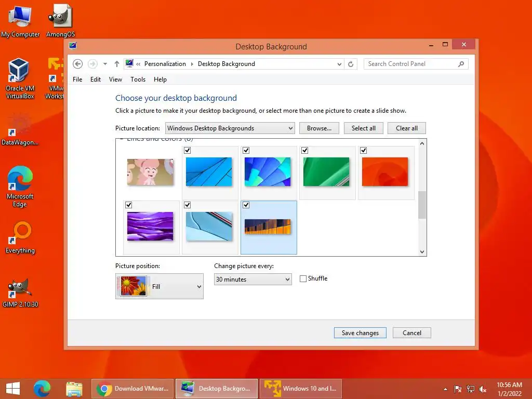
Task: Select the blue lines wallpaper thumbnail
Action: [209, 171]
